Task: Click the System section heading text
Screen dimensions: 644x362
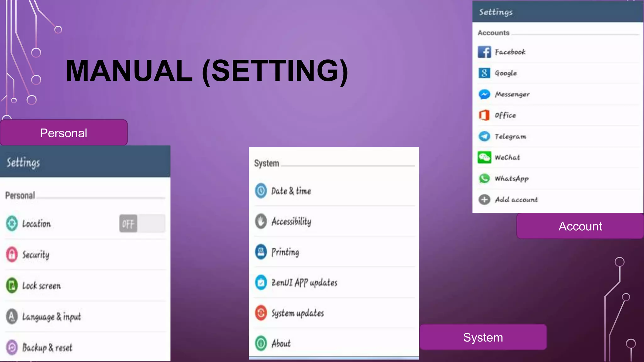Action: 267,163
